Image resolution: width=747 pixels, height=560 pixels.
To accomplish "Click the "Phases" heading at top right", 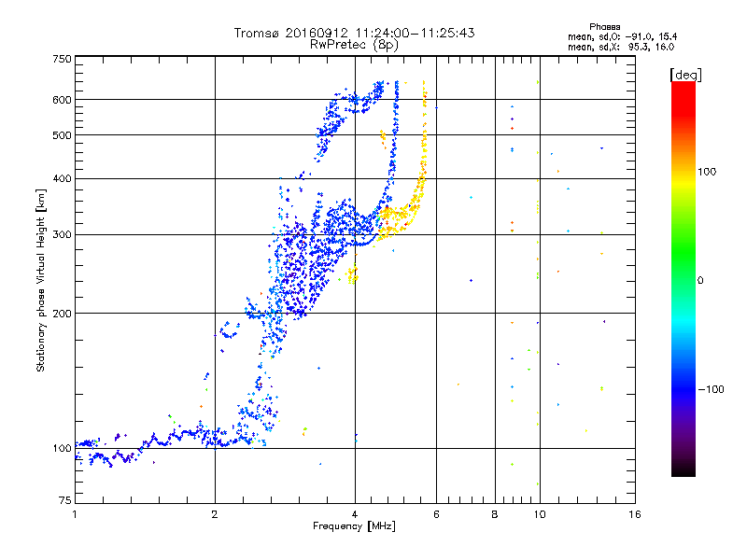I will tap(604, 27).
